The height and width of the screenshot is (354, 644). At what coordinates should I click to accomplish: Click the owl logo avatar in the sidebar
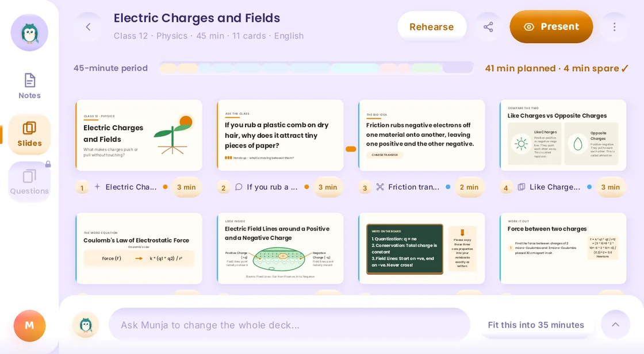(29, 33)
